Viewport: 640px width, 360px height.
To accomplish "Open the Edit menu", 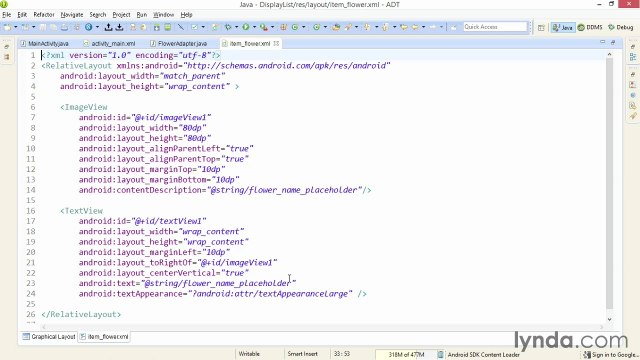I will click(x=22, y=15).
